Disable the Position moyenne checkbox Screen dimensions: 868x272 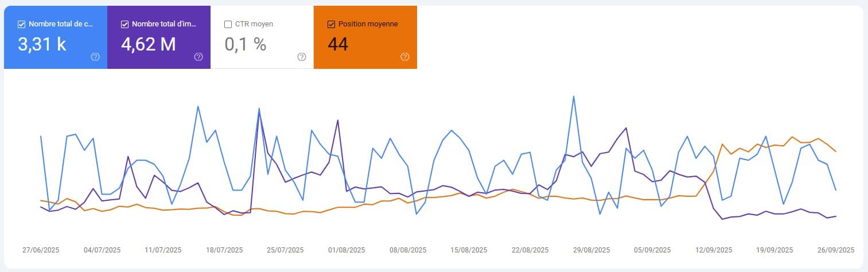[331, 24]
